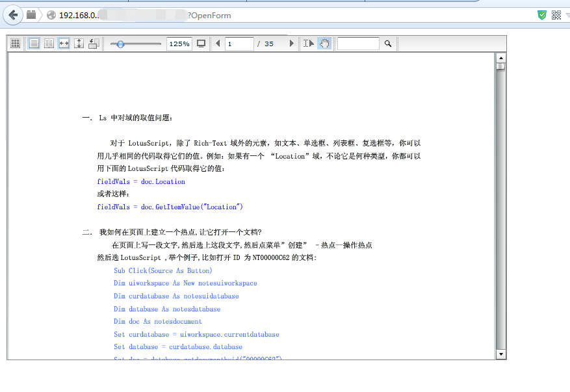
Task: Click the current page number field
Action: 239,44
